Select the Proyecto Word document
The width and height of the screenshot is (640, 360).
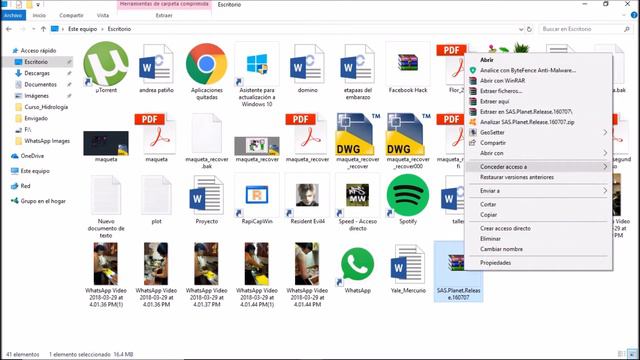(207, 195)
